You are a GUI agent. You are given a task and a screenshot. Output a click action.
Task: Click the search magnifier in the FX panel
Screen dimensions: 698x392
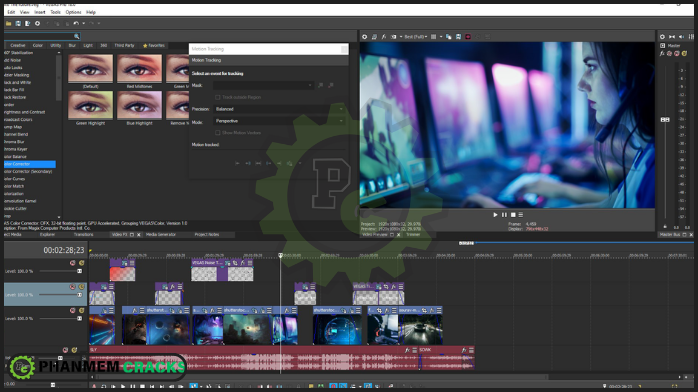coord(77,36)
